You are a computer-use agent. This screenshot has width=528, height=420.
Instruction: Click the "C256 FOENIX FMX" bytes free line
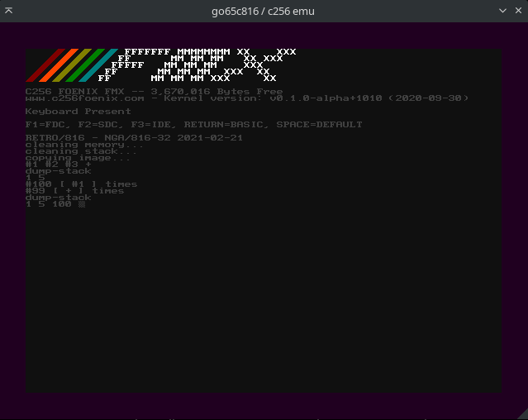(155, 92)
